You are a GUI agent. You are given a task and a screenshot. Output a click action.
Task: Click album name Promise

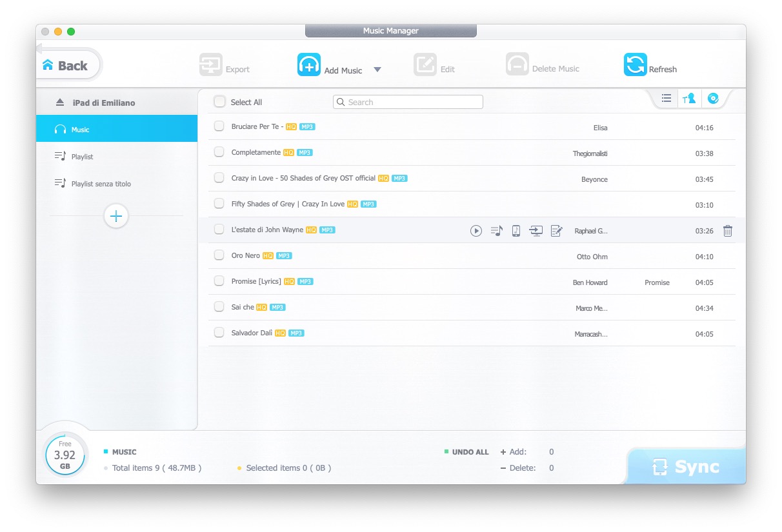657,282
